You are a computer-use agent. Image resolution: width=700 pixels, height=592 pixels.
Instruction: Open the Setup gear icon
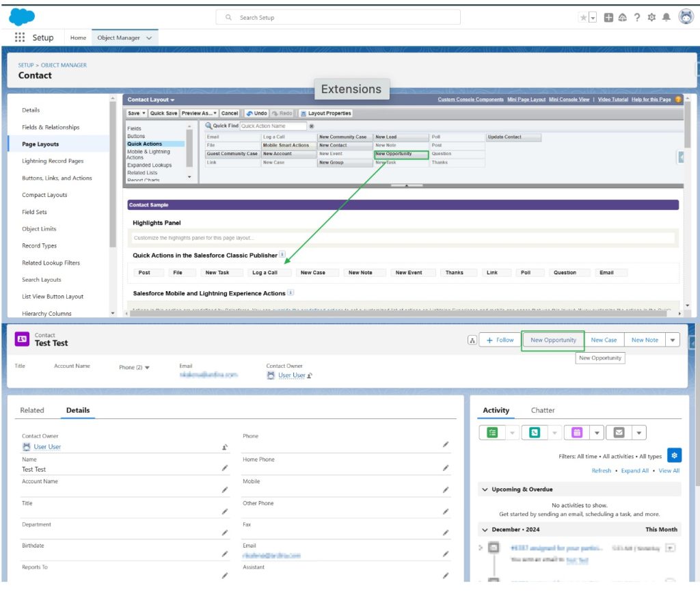(x=651, y=18)
